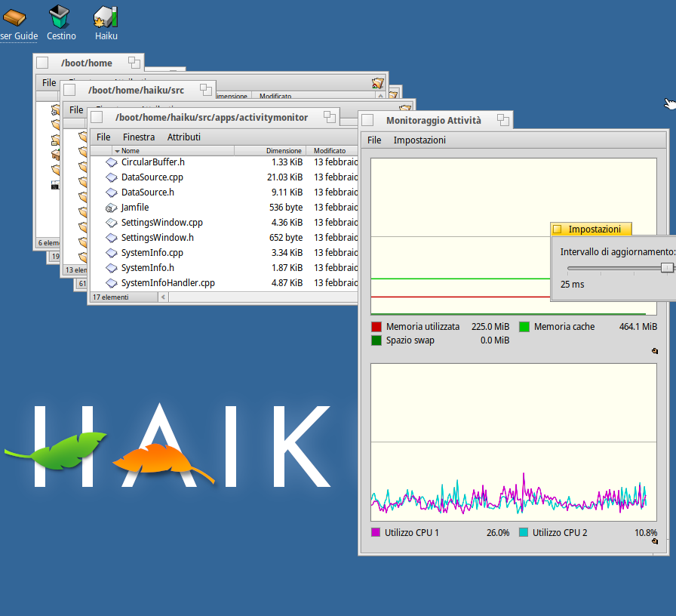Image resolution: width=676 pixels, height=616 pixels.
Task: Click the update interval slider thumb
Action: click(x=667, y=268)
